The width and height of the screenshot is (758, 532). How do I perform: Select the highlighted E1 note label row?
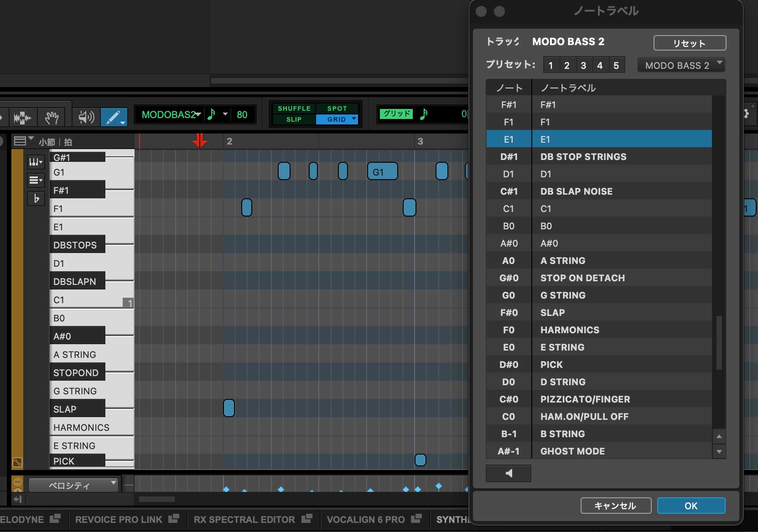599,139
